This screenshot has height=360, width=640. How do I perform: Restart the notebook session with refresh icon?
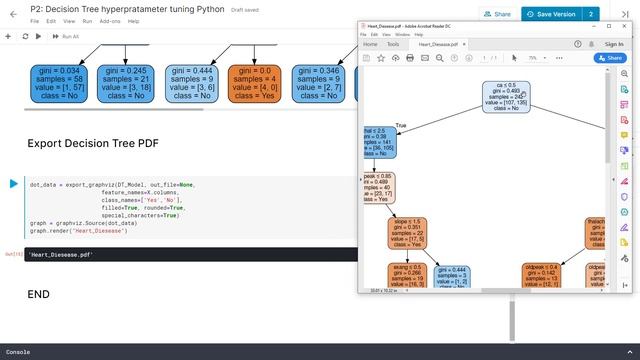coord(25,36)
